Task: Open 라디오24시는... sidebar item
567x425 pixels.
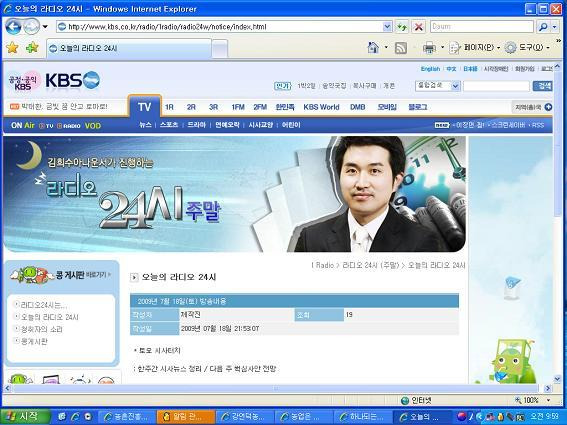Action: click(x=43, y=305)
